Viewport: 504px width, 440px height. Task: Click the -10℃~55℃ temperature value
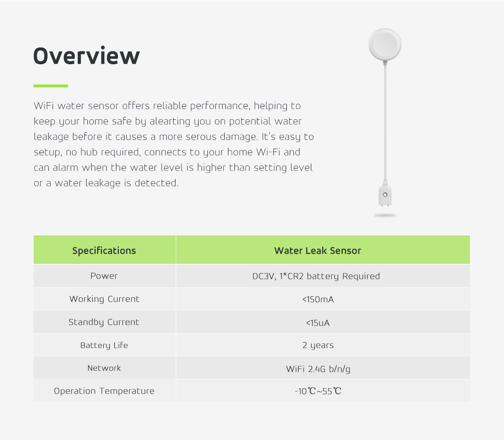318,391
